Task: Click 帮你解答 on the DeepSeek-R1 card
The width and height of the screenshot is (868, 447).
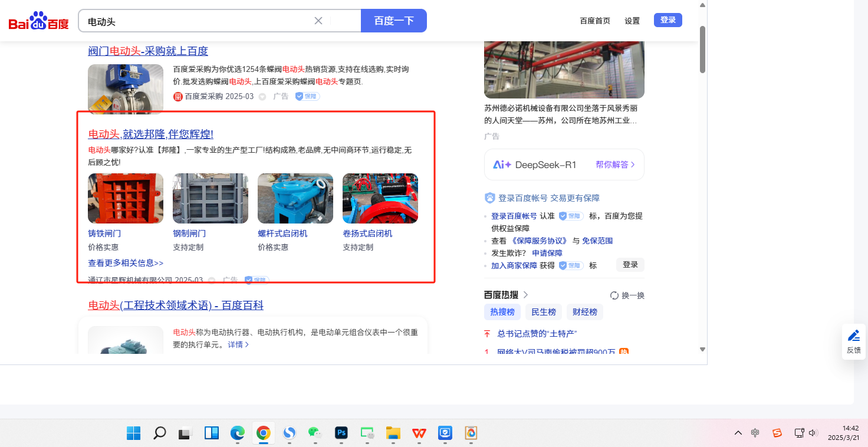Action: (616, 165)
